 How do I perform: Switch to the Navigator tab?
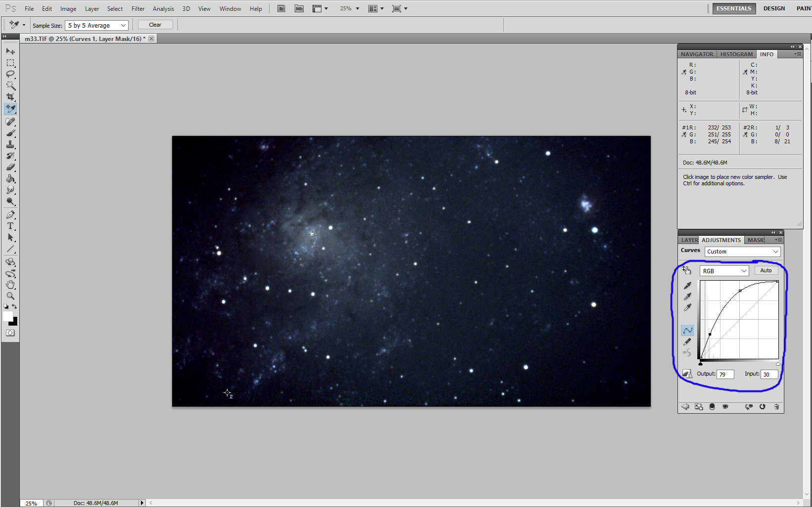pos(697,54)
